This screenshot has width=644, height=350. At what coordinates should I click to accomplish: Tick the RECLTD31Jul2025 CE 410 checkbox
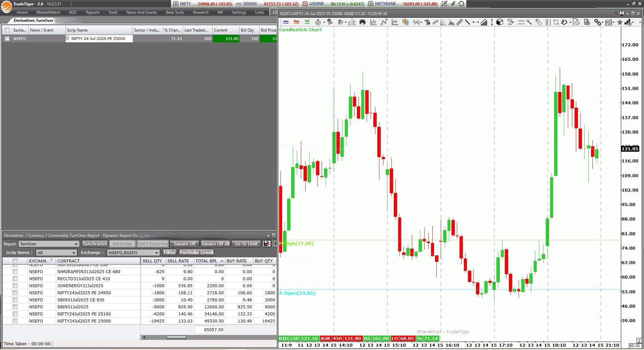coord(15,279)
